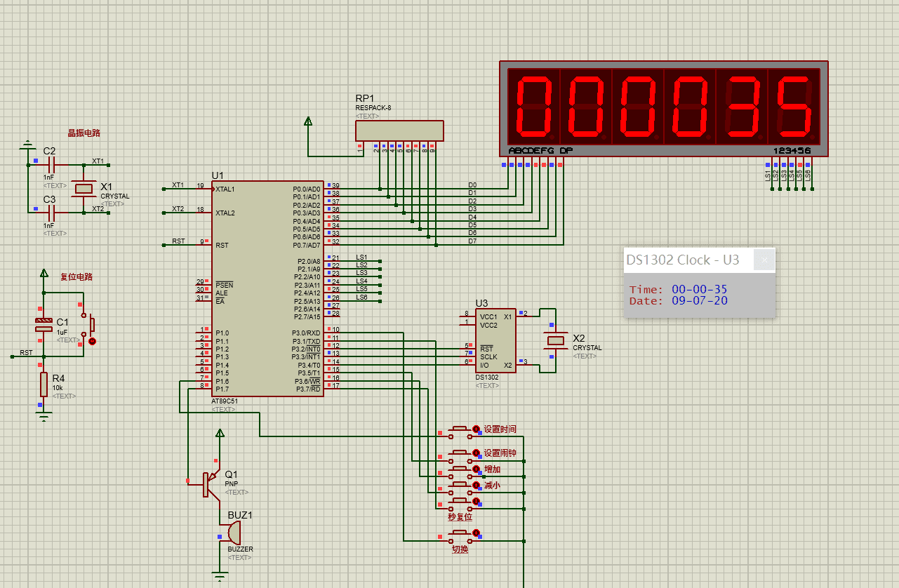Select capacitor C3 symbol
This screenshot has width=899, height=588.
[x=50, y=211]
